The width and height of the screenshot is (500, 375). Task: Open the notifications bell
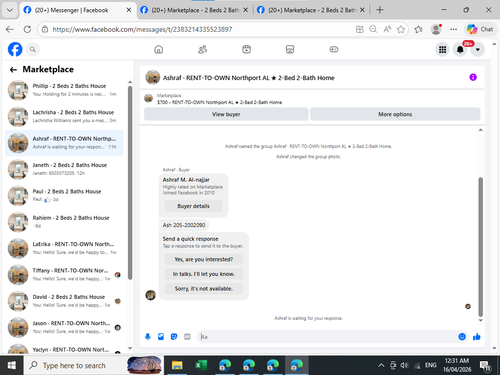click(x=460, y=50)
